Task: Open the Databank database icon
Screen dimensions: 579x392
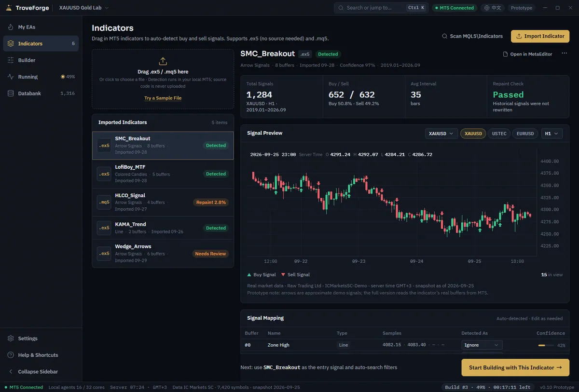Action: (11, 94)
